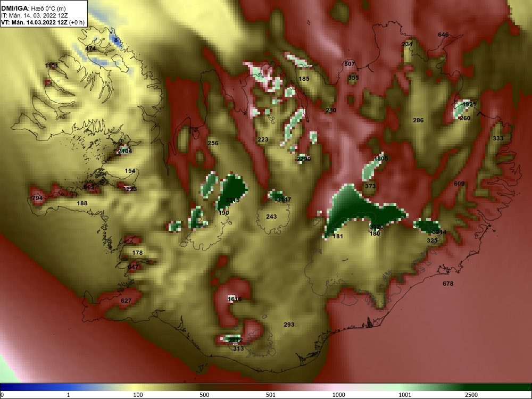Click the 286 map value
Image resolution: width=532 pixels, height=399 pixels.
[x=418, y=120]
